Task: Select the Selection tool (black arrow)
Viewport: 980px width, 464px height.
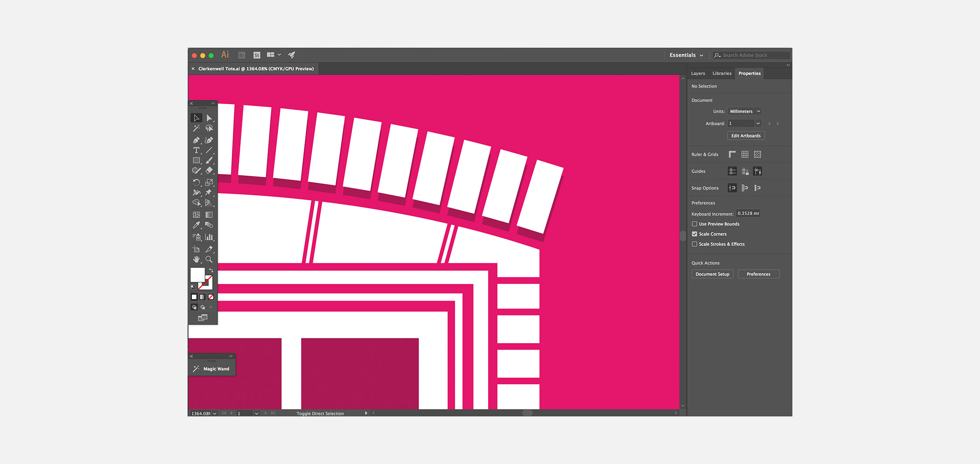Action: point(196,118)
